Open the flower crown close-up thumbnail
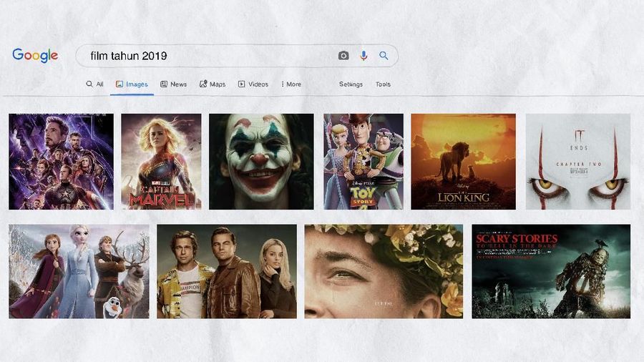The width and height of the screenshot is (644, 362). (x=384, y=271)
